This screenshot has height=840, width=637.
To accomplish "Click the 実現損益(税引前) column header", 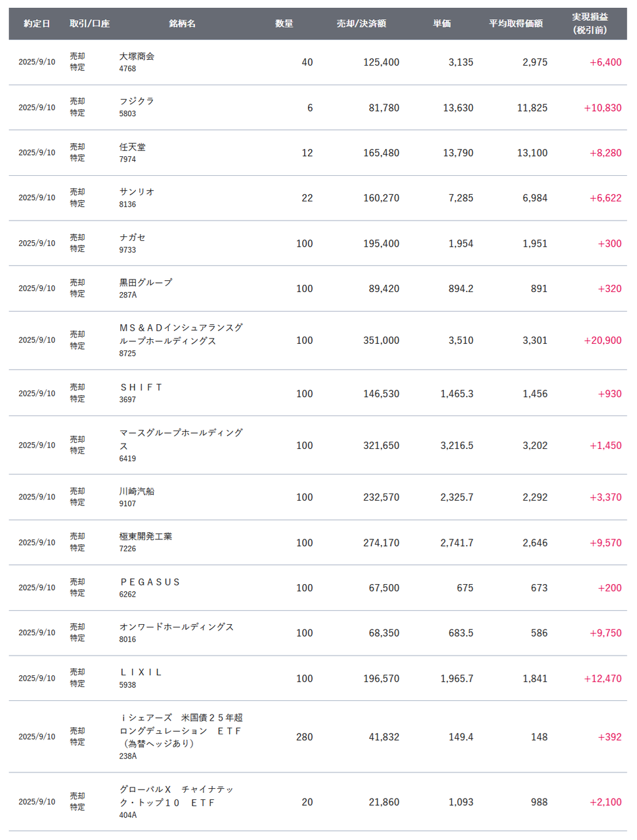I will [x=589, y=24].
